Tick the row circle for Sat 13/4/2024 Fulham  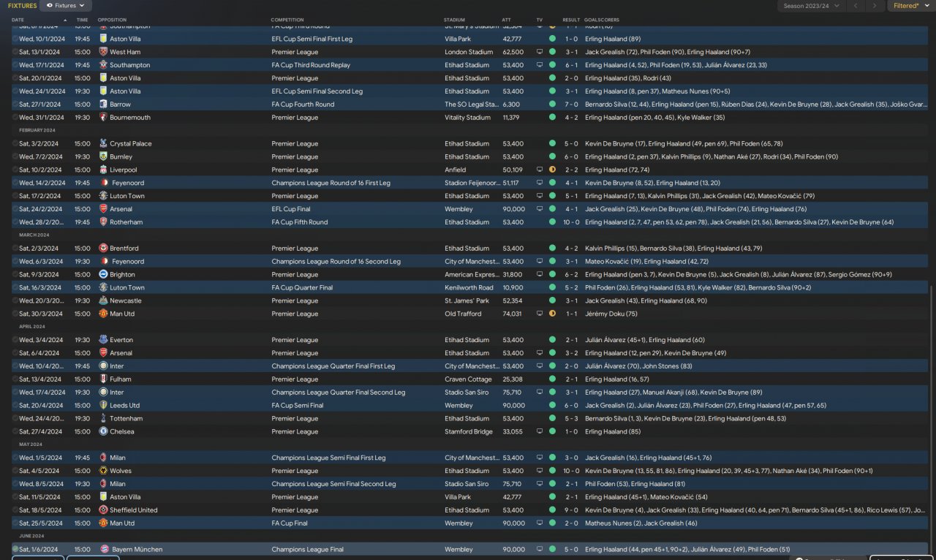15,379
